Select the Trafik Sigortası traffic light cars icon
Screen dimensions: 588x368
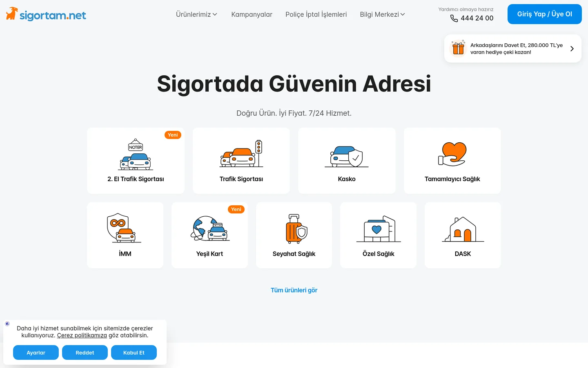click(x=241, y=153)
